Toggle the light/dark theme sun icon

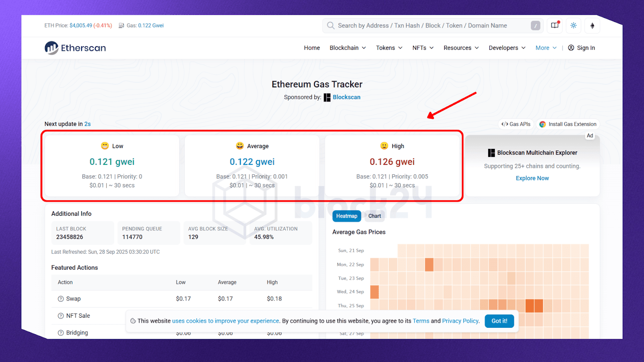pyautogui.click(x=574, y=25)
